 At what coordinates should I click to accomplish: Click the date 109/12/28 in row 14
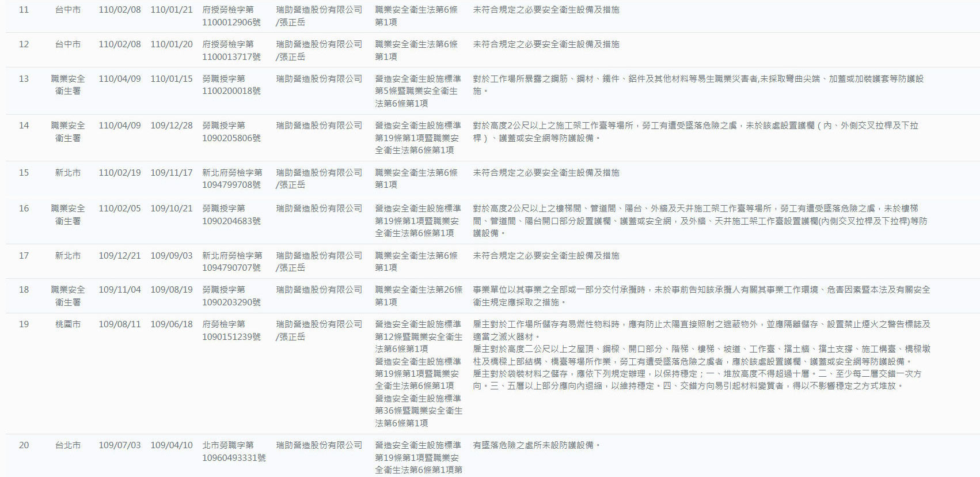tap(172, 126)
